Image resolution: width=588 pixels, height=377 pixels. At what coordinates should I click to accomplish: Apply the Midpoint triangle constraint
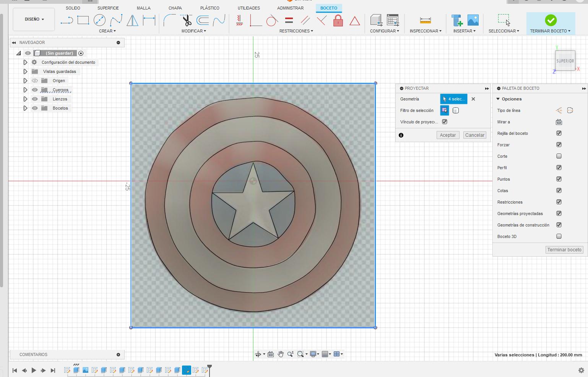pos(355,21)
